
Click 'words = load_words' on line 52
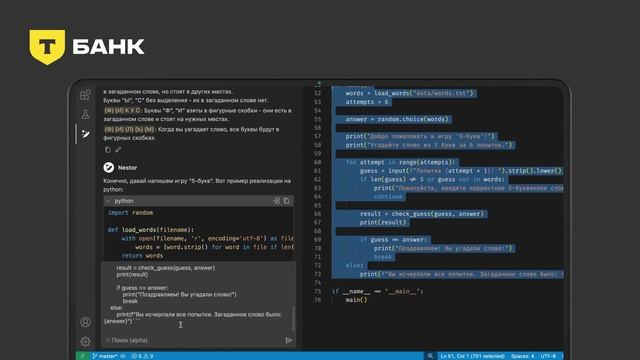coord(378,93)
